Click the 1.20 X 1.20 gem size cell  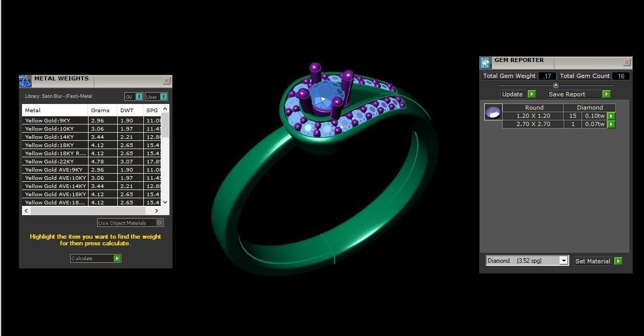533,116
